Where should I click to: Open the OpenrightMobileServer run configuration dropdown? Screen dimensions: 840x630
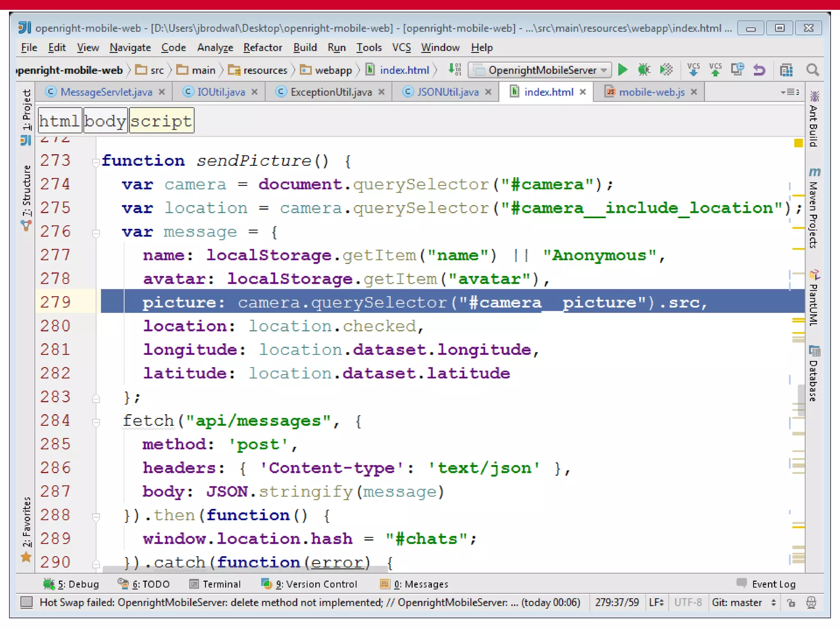540,70
